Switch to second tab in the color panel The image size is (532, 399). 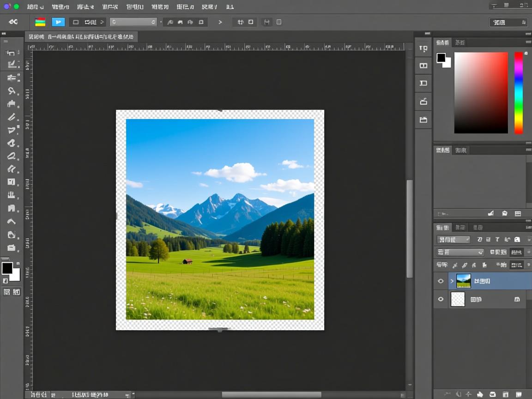click(x=460, y=42)
